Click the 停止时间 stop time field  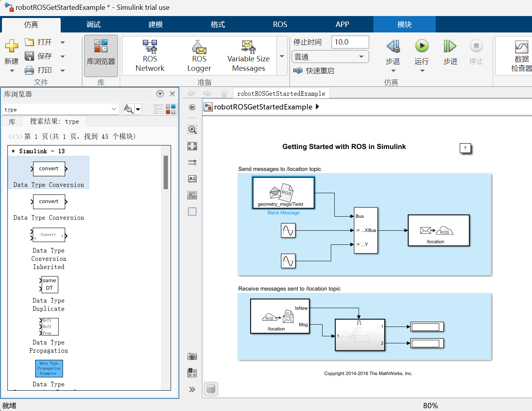[x=350, y=42]
